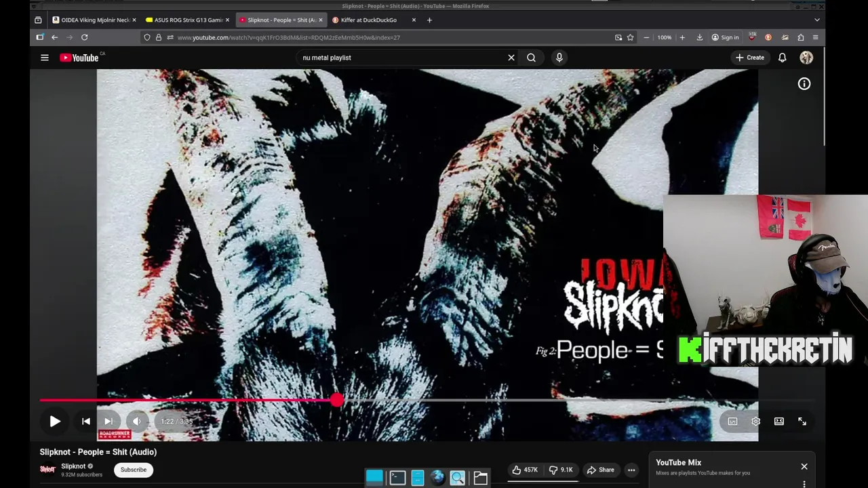Open YouTube guide hamburger menu

click(45, 58)
